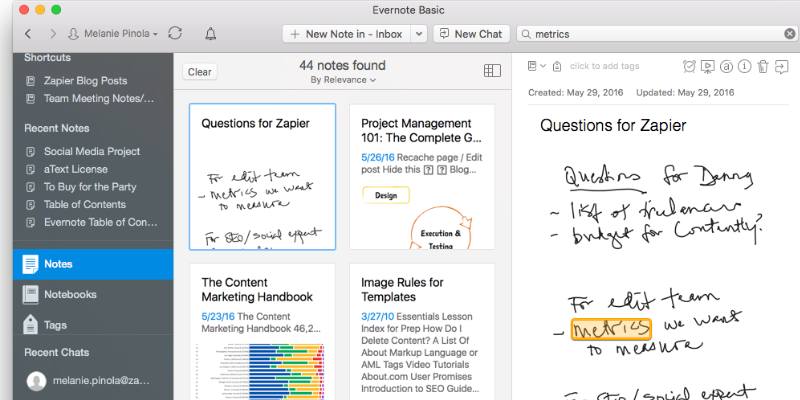Screen dimensions: 800x400
Task: Select the Questions for Zapier note card
Action: tap(262, 177)
